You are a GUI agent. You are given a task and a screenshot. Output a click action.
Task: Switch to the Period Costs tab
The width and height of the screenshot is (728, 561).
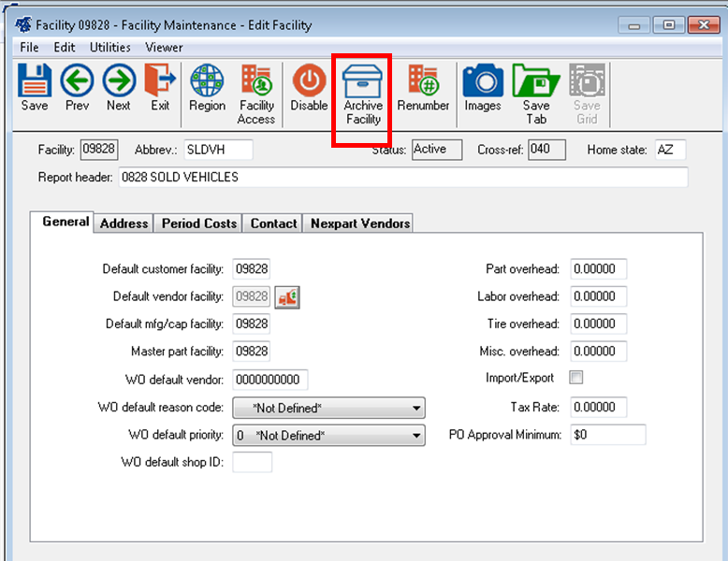[199, 223]
